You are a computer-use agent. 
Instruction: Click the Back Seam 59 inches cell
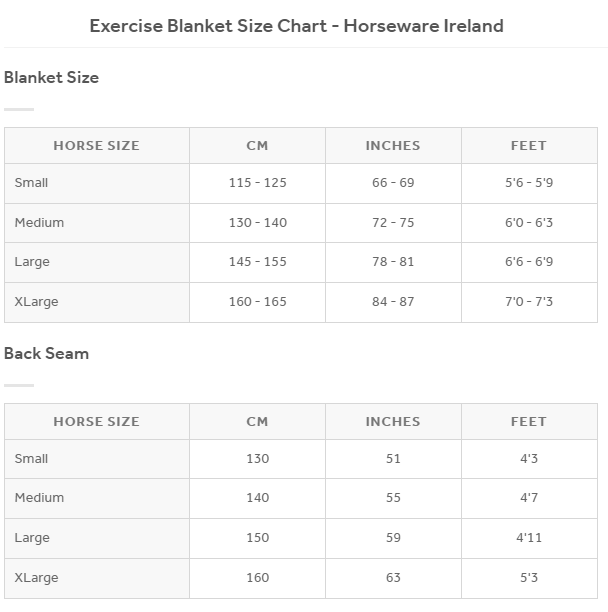pyautogui.click(x=393, y=538)
